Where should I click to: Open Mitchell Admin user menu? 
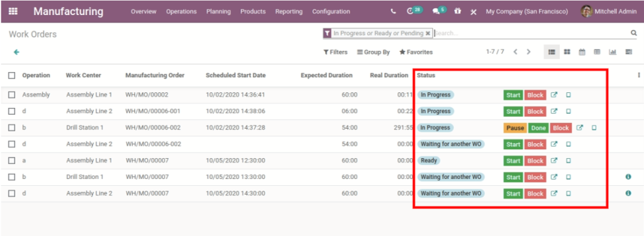[609, 11]
